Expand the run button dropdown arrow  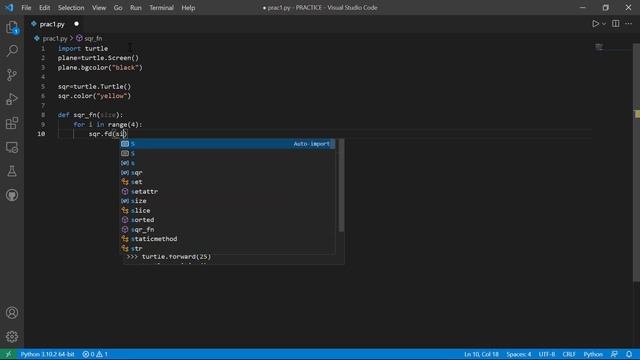pyautogui.click(x=604, y=24)
